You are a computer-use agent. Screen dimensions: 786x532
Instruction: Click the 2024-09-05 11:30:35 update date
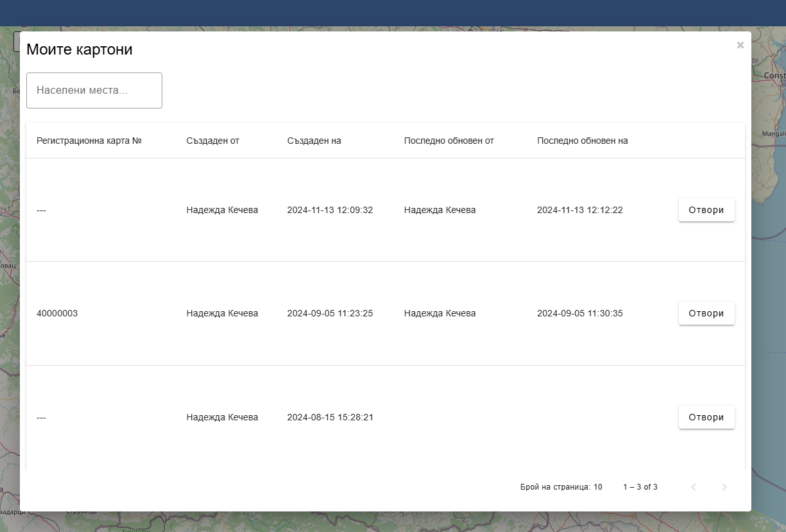[580, 313]
